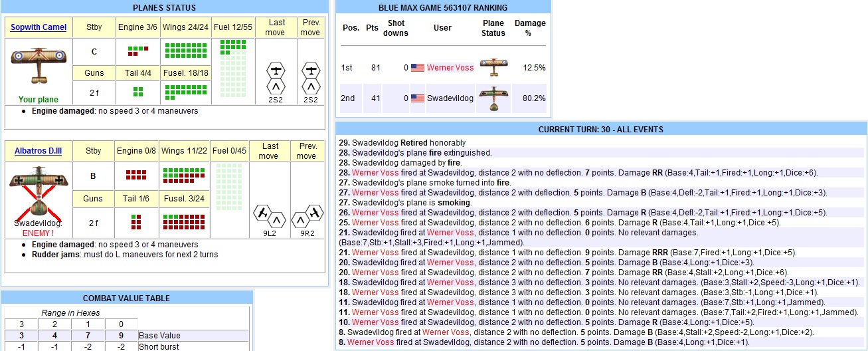Image resolution: width=868 pixels, height=351 pixels.
Task: Click Werner Voss plane status icon in ranking
Action: (x=493, y=67)
